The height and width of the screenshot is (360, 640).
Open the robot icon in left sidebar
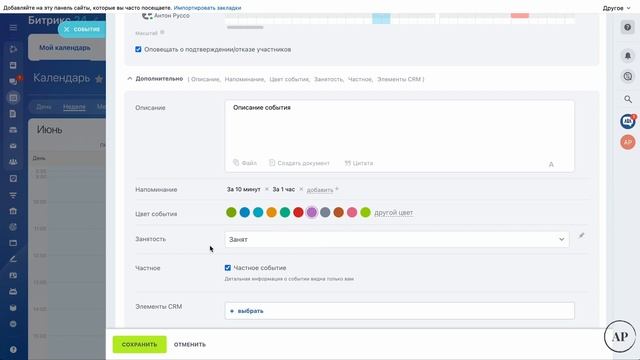point(13,291)
